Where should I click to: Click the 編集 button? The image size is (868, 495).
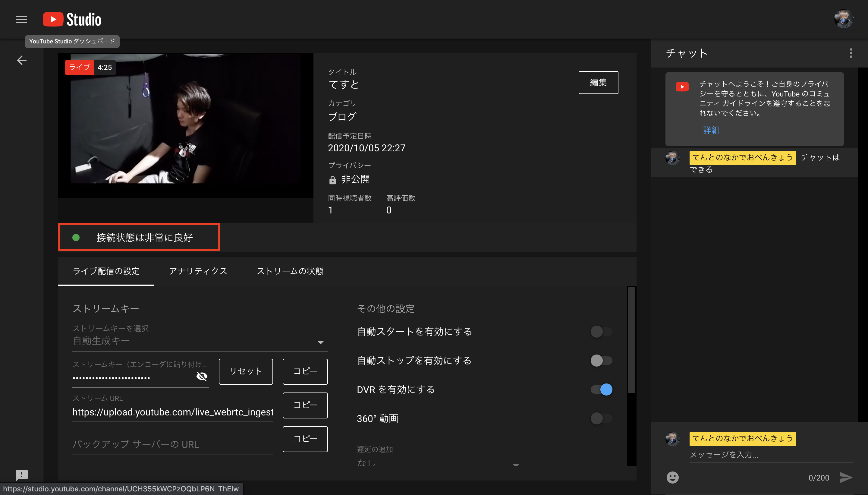(598, 83)
